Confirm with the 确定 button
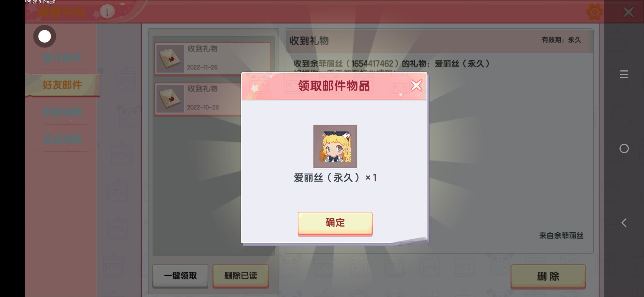Screen dimensions: 644x297 tap(335, 223)
